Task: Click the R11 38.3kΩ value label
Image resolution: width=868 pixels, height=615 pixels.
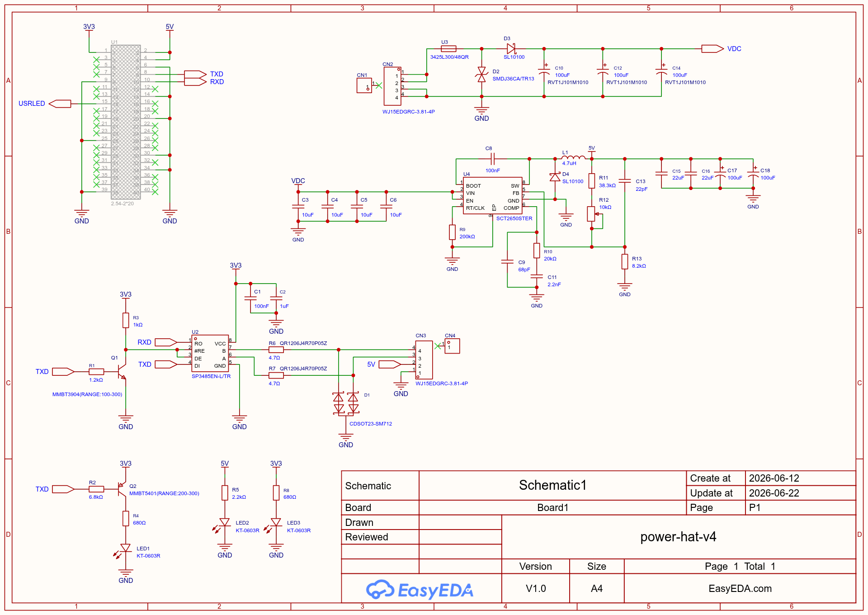Action: coord(607,185)
